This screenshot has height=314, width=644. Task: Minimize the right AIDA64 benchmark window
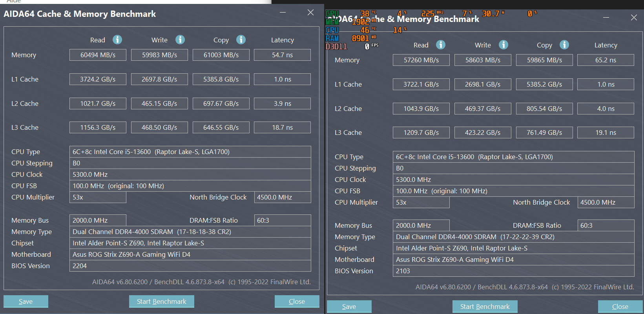pos(606,18)
